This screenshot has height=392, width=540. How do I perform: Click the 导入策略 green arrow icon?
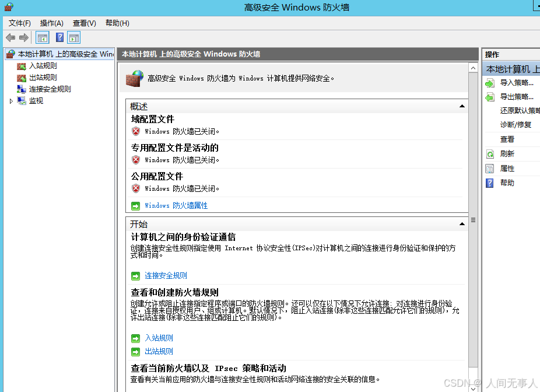point(490,83)
